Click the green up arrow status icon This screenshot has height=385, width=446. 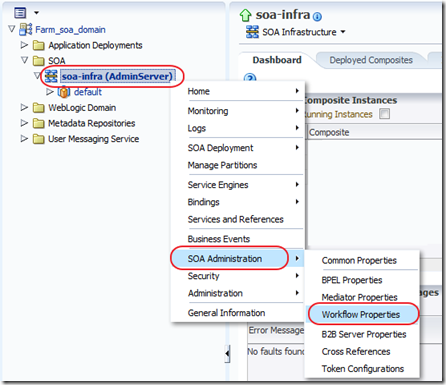[x=246, y=15]
